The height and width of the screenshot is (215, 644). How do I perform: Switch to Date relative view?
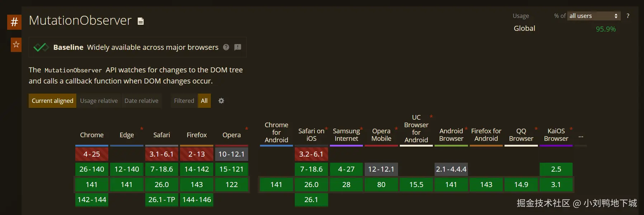141,101
